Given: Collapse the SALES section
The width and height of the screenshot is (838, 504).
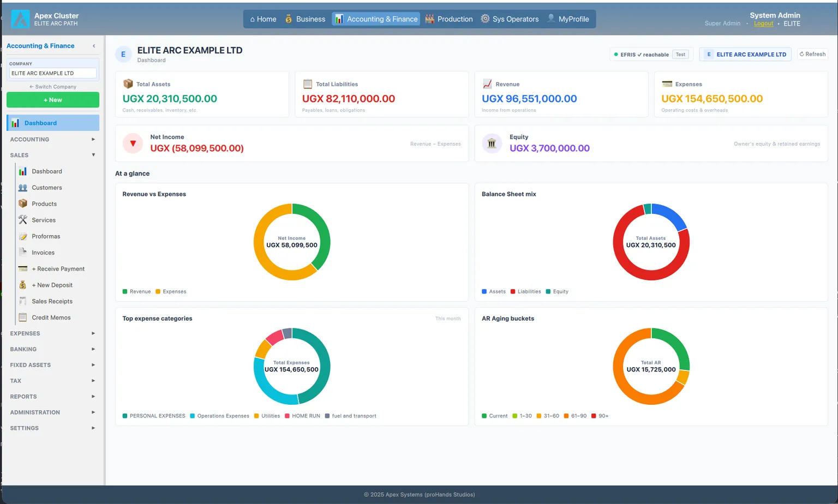Looking at the screenshot, I should (x=52, y=155).
